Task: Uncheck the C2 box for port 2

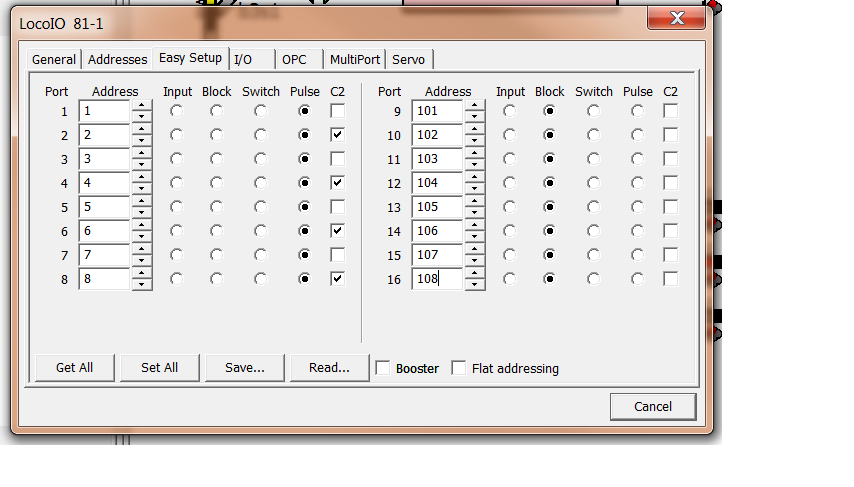Action: (x=338, y=135)
